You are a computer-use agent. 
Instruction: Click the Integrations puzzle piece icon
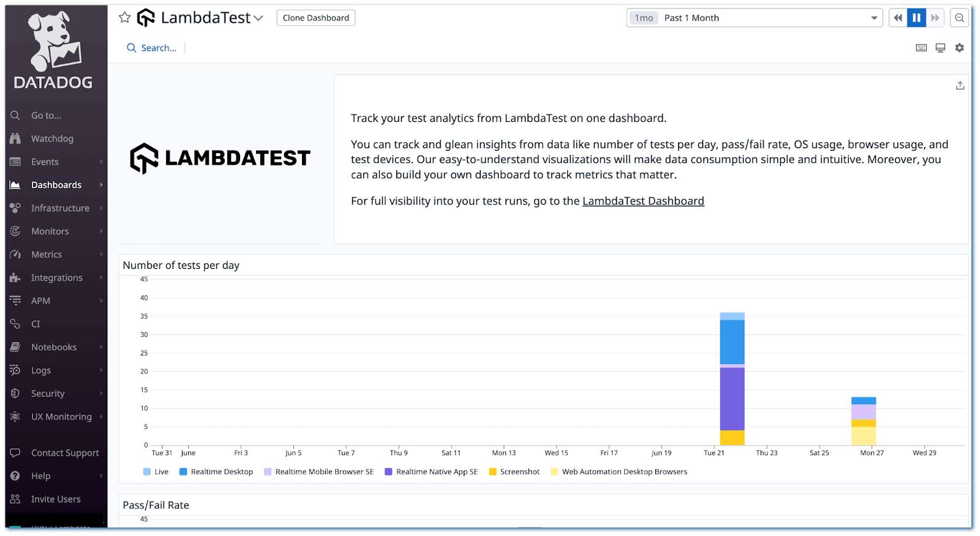coord(15,277)
